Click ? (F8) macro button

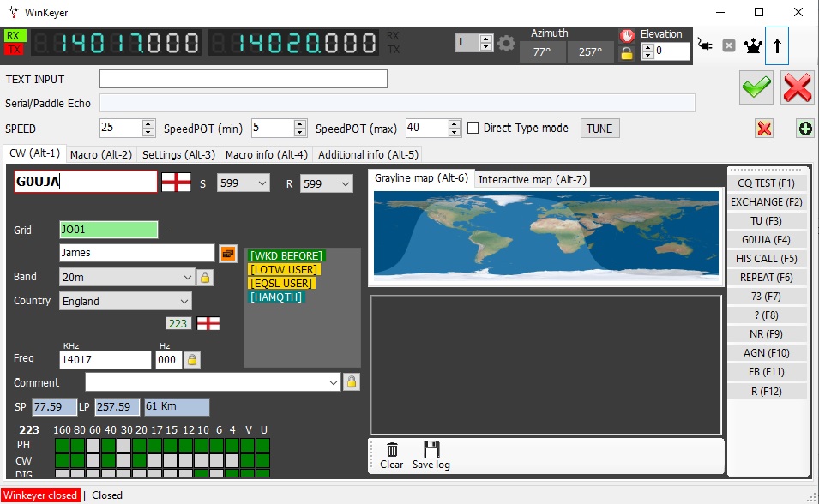(x=766, y=315)
